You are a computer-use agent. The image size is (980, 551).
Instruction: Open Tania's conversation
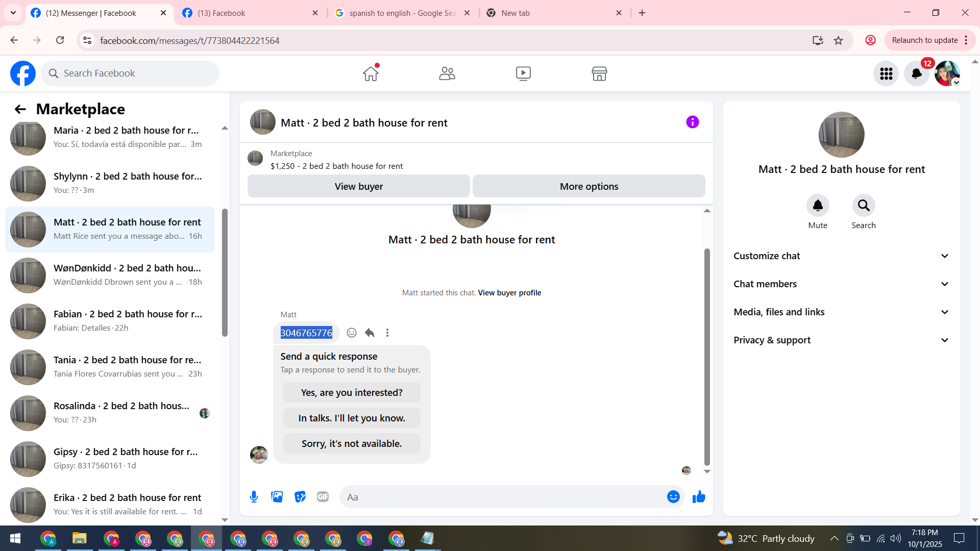pyautogui.click(x=110, y=367)
